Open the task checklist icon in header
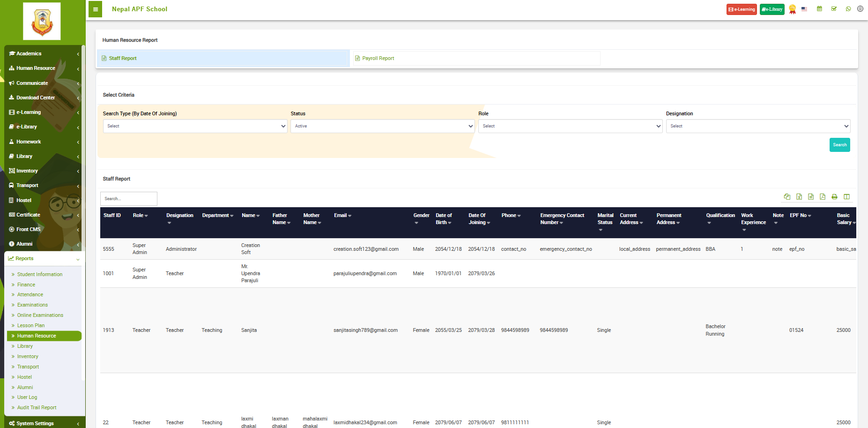Image resolution: width=868 pixels, height=428 pixels. (x=834, y=9)
